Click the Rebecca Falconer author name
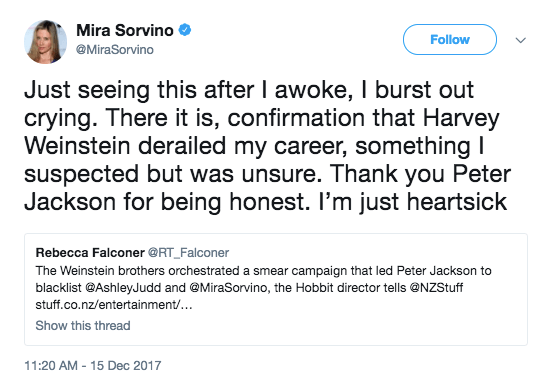The height and width of the screenshot is (379, 541). coord(90,253)
